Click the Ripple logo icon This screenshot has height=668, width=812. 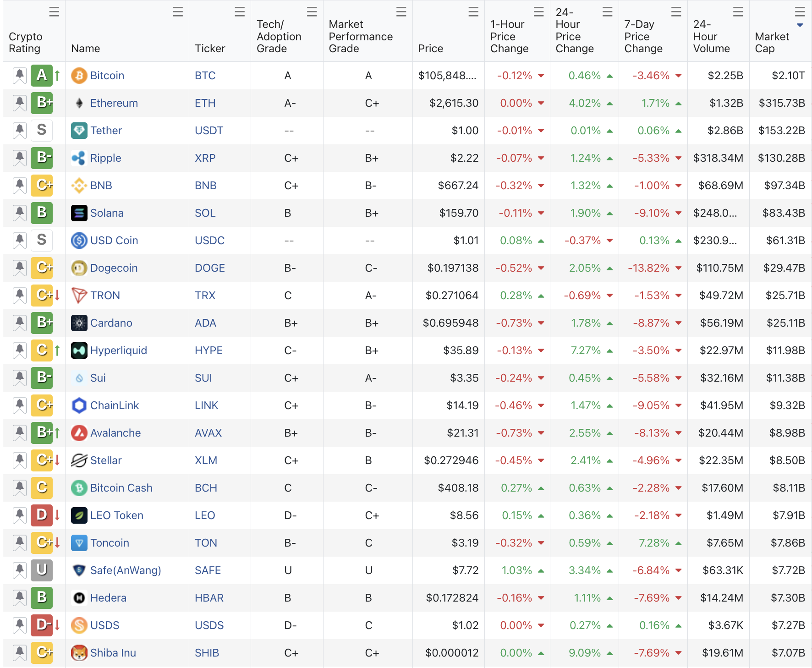(79, 158)
